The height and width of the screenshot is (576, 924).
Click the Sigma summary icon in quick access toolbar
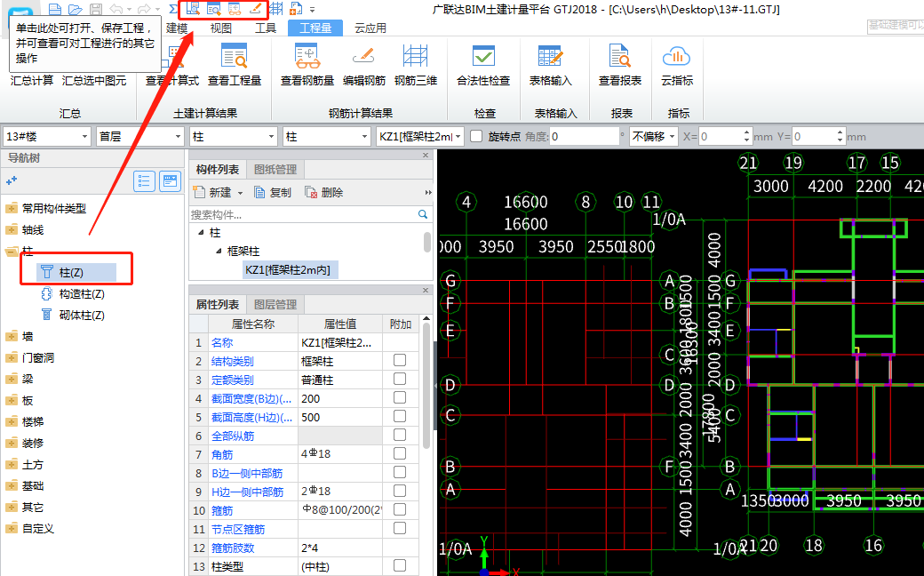173,9
